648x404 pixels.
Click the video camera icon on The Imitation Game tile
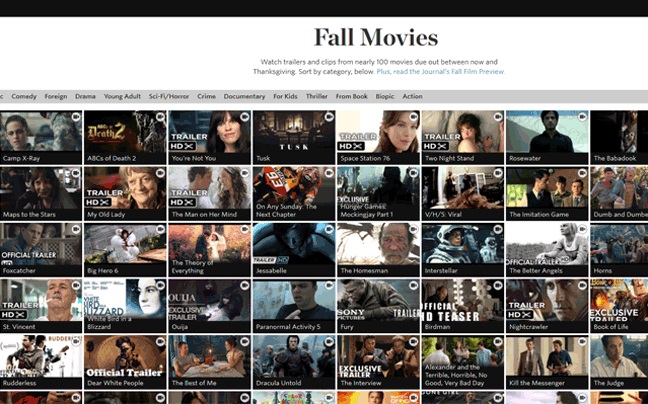pos(582,173)
